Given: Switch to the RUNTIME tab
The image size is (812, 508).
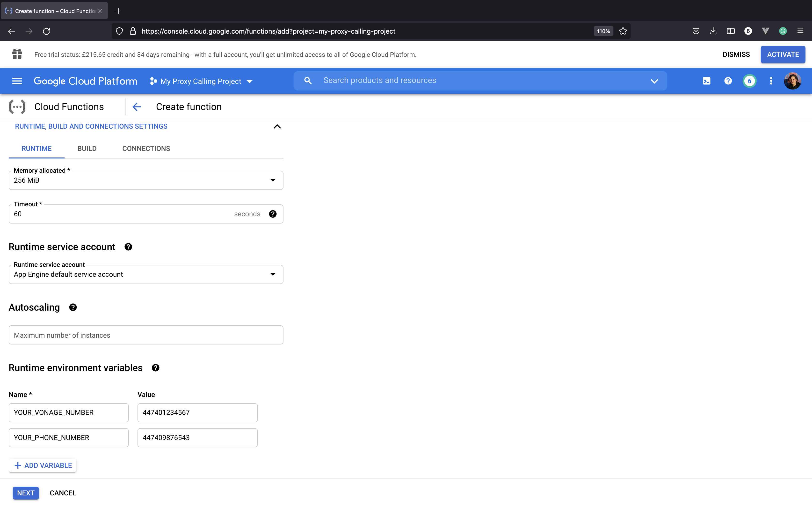Looking at the screenshot, I should pyautogui.click(x=36, y=149).
